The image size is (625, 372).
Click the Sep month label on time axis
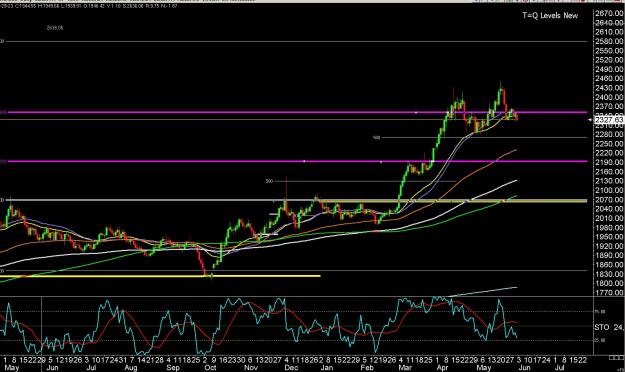click(173, 368)
